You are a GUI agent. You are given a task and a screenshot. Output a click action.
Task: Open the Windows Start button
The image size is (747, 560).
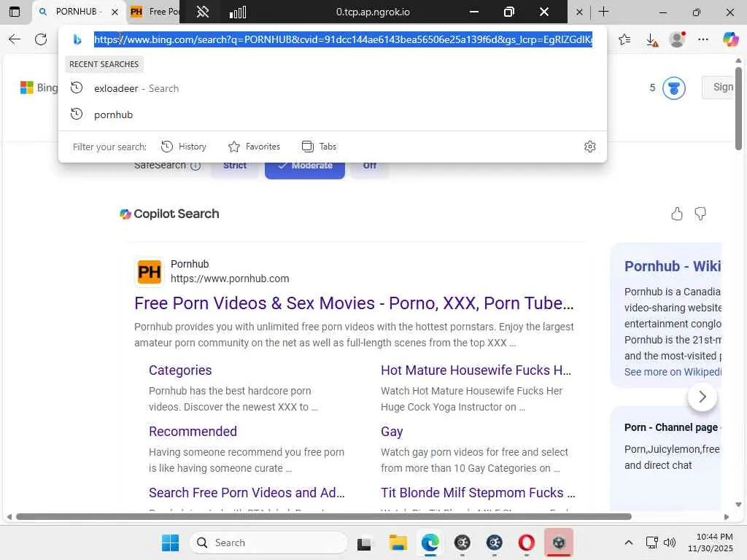coord(170,542)
